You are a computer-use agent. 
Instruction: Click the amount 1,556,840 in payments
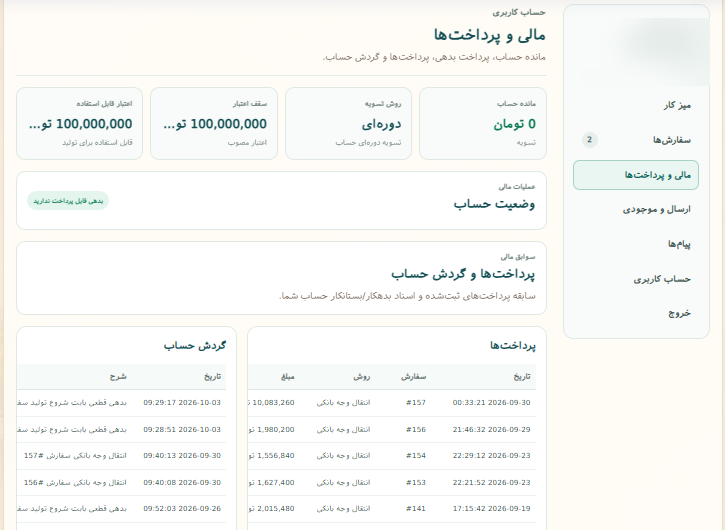click(276, 456)
